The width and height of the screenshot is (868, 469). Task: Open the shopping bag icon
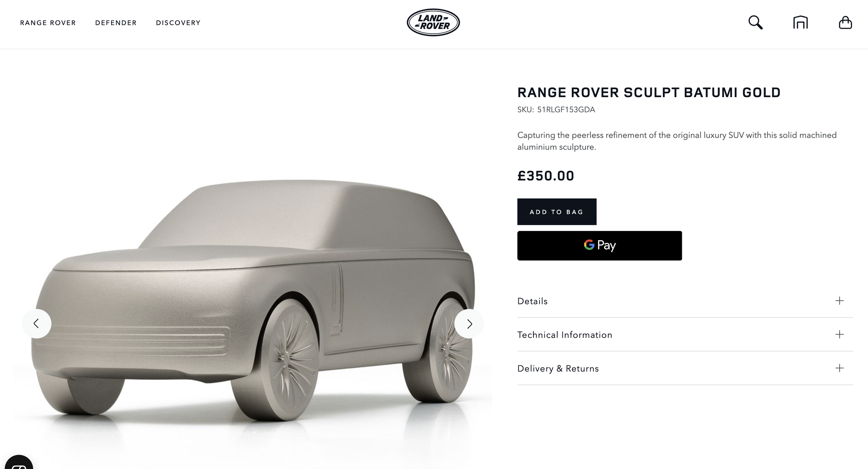[x=845, y=23]
